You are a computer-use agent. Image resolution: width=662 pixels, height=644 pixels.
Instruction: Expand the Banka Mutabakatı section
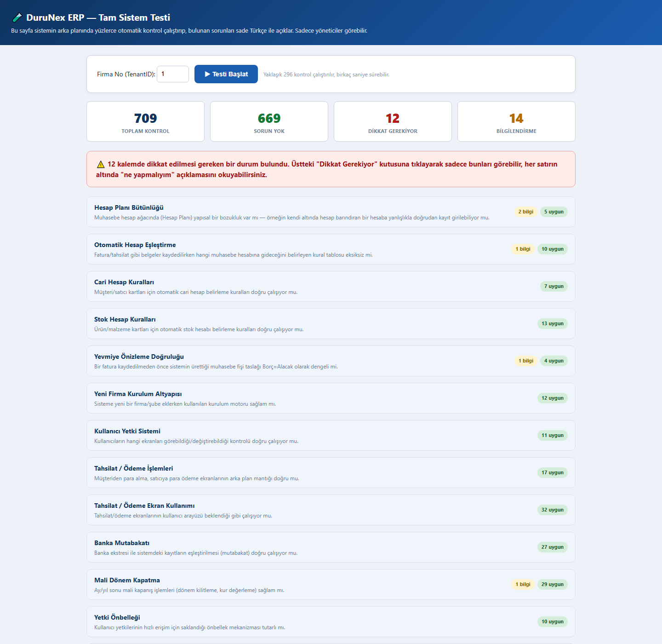click(x=331, y=547)
